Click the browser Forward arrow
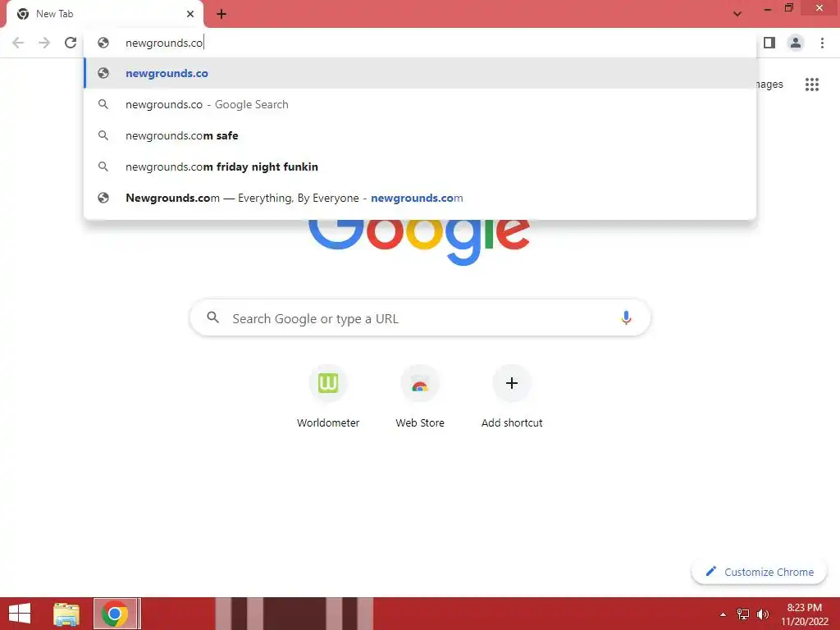840x630 pixels. (44, 43)
